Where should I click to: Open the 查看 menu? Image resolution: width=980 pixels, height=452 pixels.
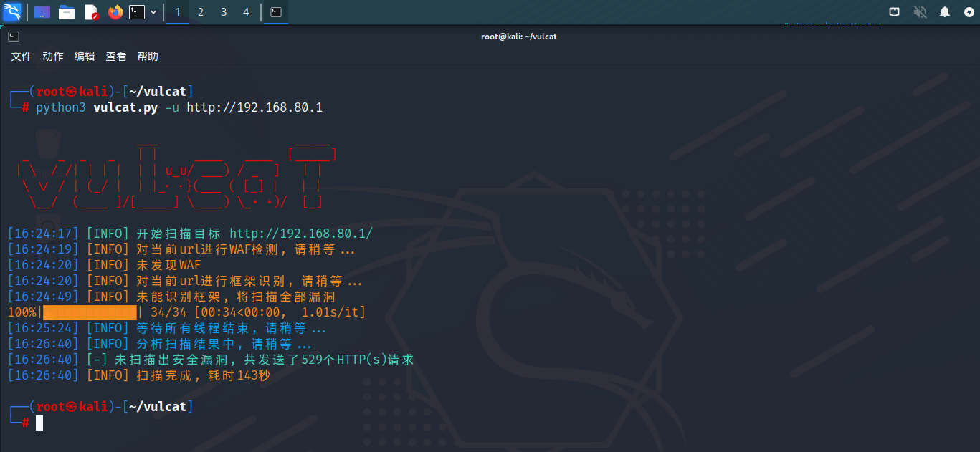point(116,56)
